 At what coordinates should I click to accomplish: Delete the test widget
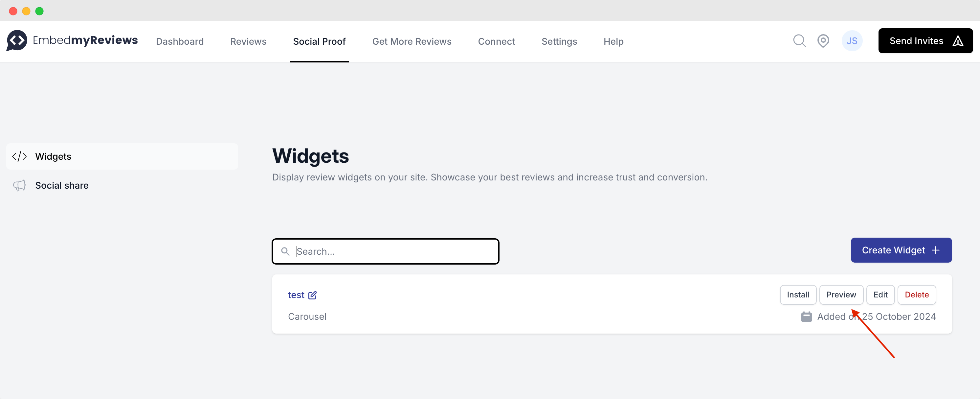(917, 295)
